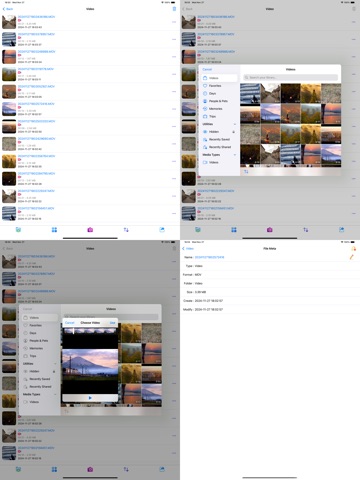
Task: Select the Create date row in File Meta
Action: [270, 301]
